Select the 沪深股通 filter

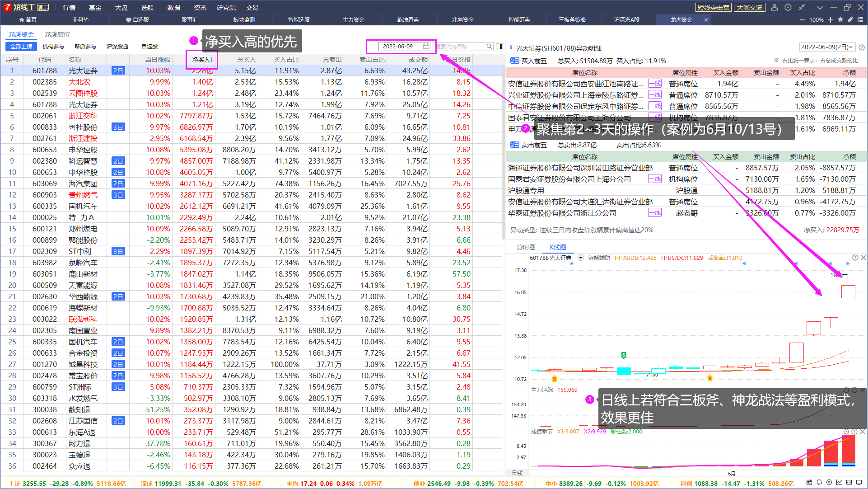tap(117, 47)
